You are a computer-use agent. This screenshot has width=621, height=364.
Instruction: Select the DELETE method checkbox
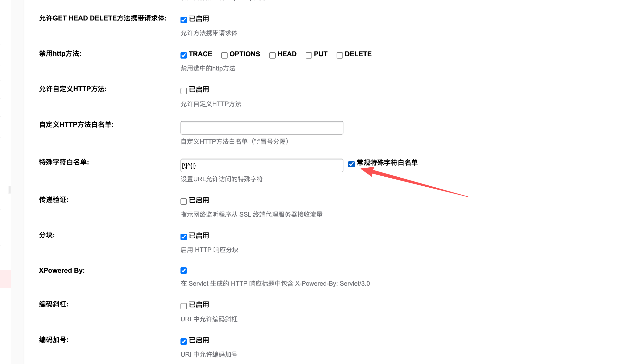[340, 55]
